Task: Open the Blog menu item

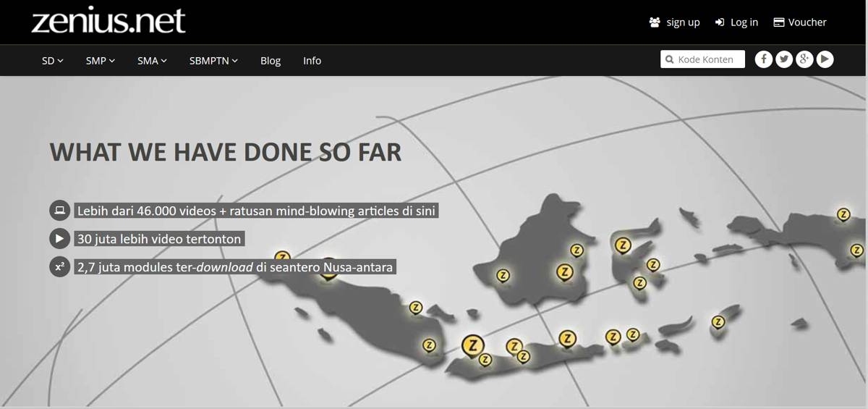Action: 271,61
